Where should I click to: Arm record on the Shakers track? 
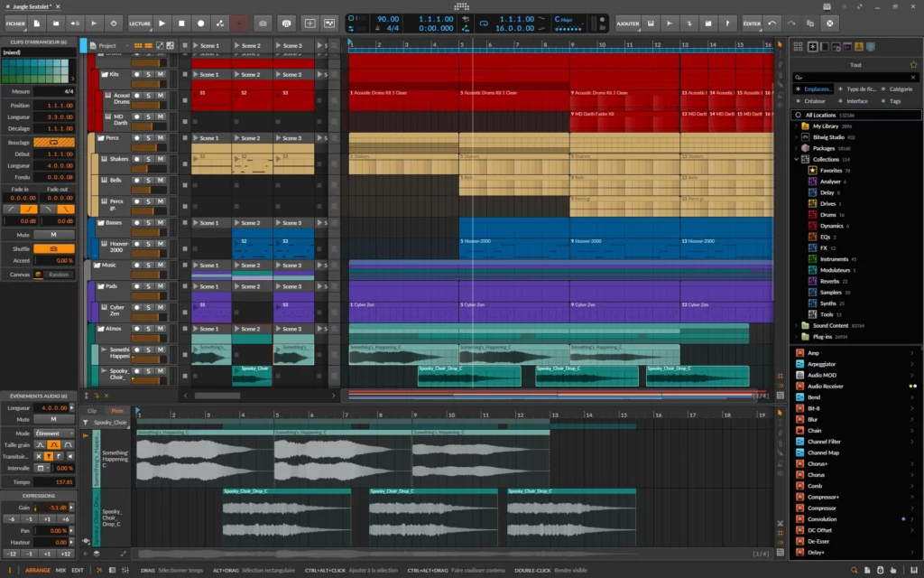[x=137, y=159]
